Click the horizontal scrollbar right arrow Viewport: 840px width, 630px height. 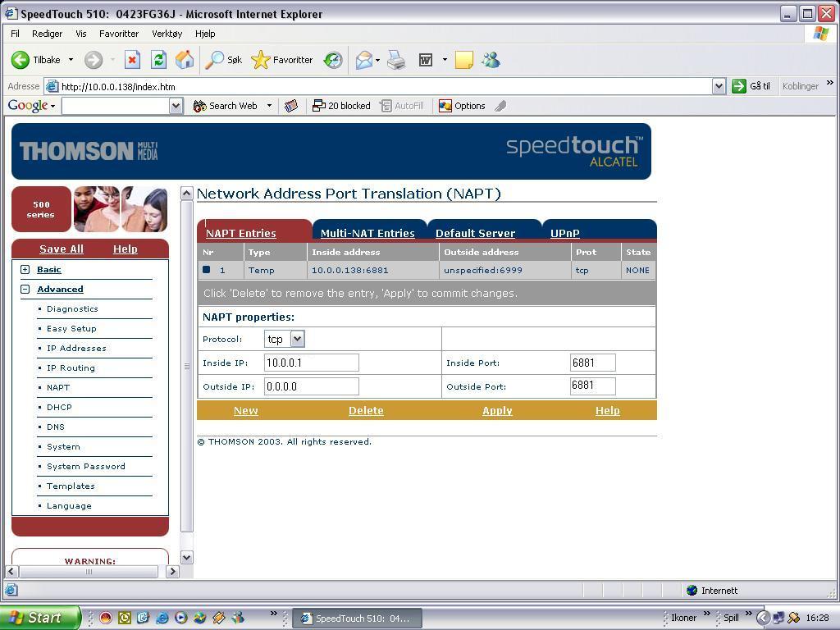pos(172,572)
